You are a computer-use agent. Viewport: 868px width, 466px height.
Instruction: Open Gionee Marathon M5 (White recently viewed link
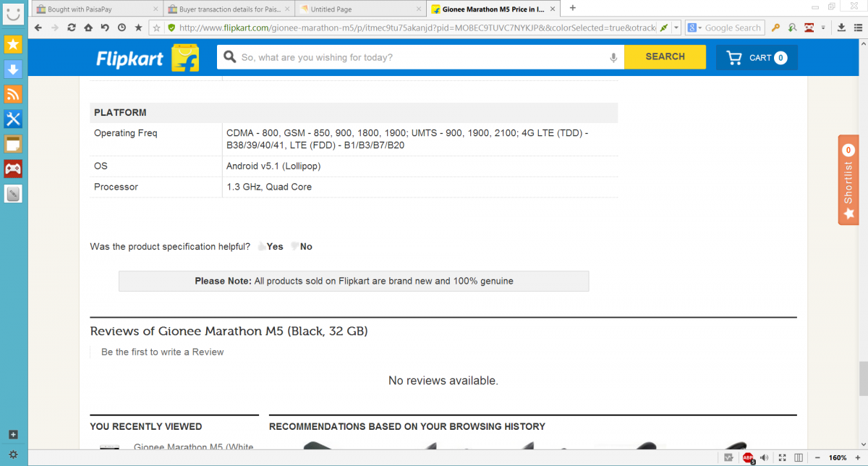pyautogui.click(x=194, y=448)
